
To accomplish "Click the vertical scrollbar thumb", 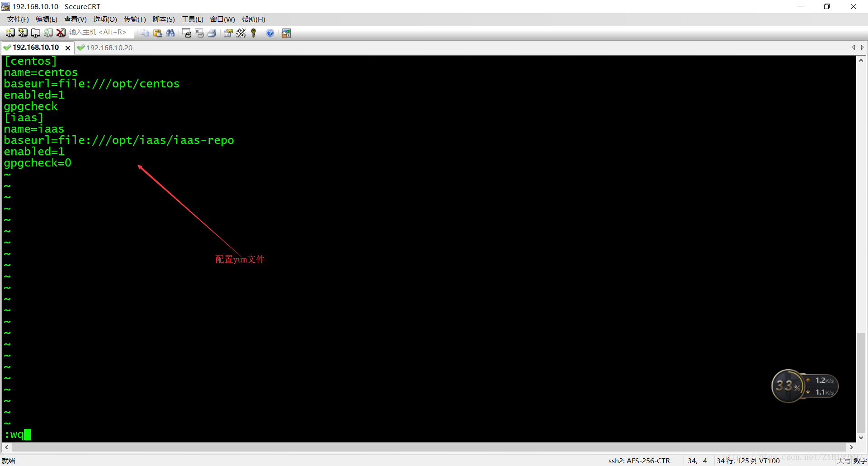I will [861, 383].
